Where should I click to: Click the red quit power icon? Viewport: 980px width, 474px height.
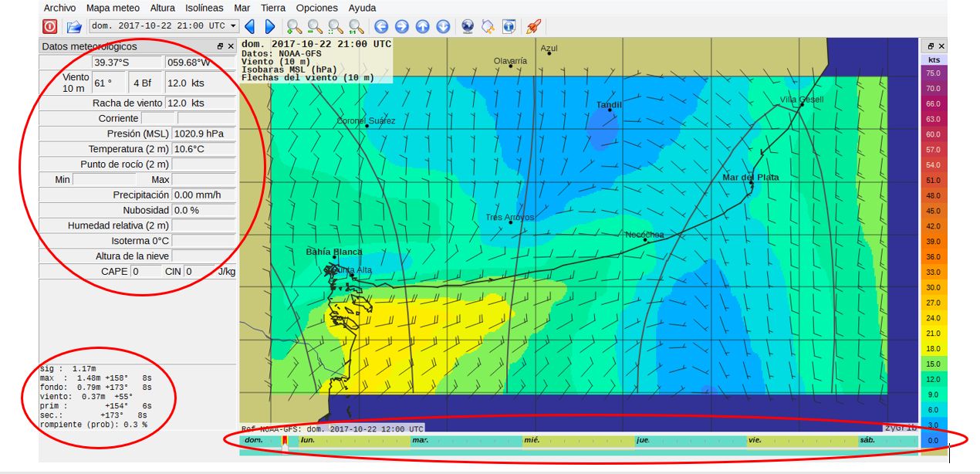(x=49, y=26)
